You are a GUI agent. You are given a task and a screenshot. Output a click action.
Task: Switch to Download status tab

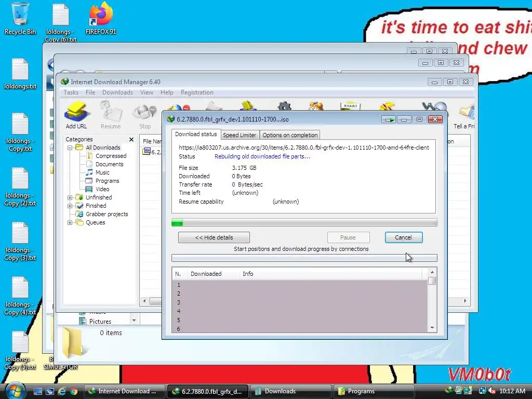click(x=196, y=134)
